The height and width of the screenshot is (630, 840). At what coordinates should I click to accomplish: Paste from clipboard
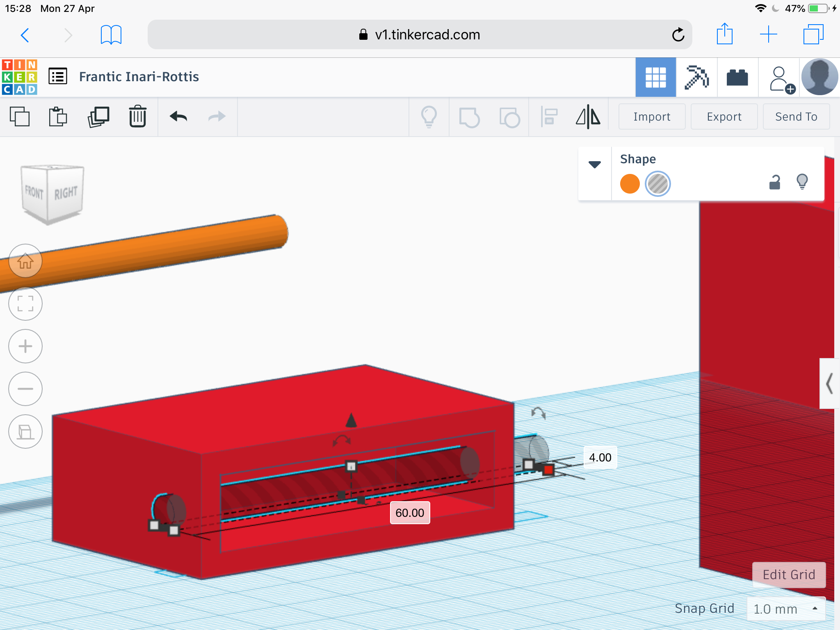tap(58, 117)
